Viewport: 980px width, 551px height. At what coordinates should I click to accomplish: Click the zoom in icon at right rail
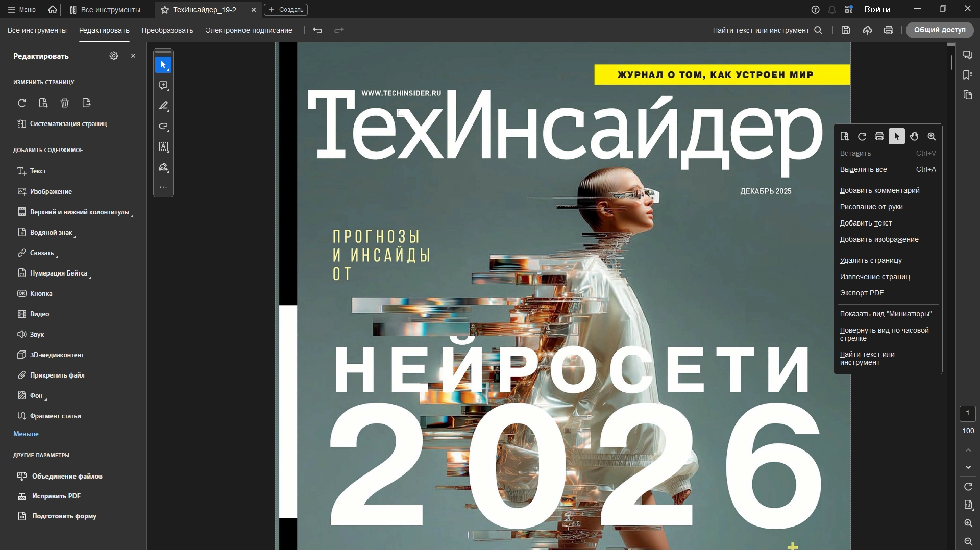[x=968, y=523]
